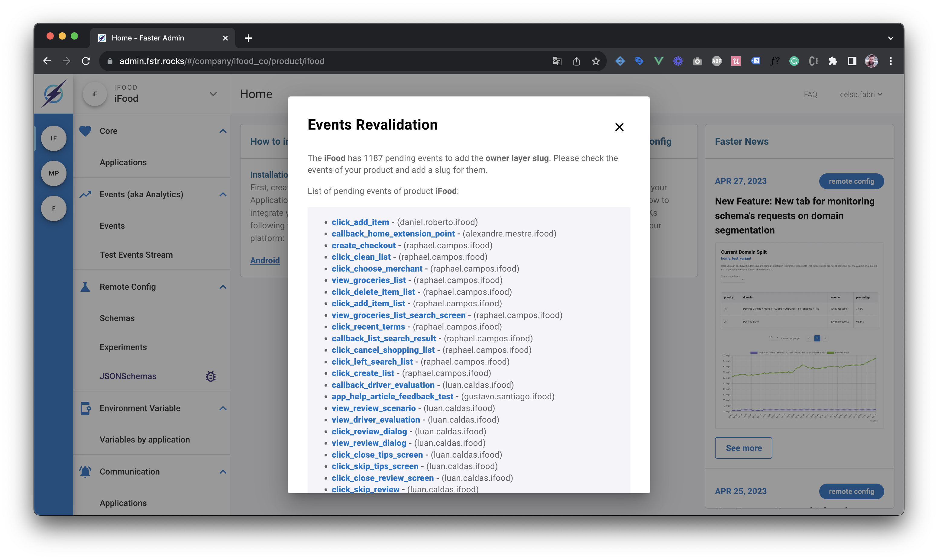Open the app_help_article_feedback_test event link
The width and height of the screenshot is (938, 560).
pyautogui.click(x=393, y=397)
